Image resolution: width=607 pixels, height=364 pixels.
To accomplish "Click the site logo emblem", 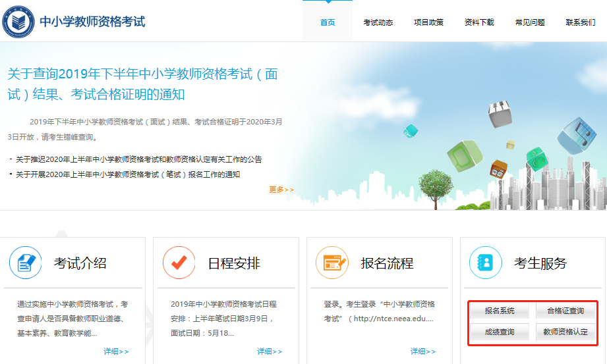I will pyautogui.click(x=19, y=21).
